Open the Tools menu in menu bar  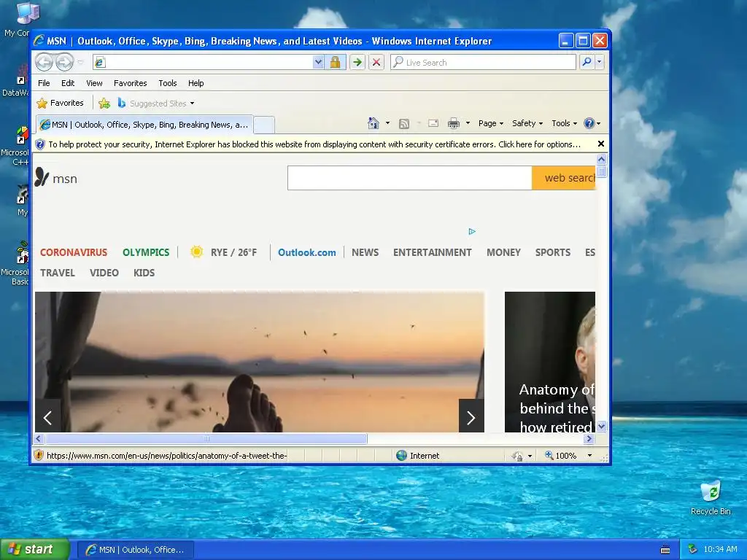[x=168, y=83]
